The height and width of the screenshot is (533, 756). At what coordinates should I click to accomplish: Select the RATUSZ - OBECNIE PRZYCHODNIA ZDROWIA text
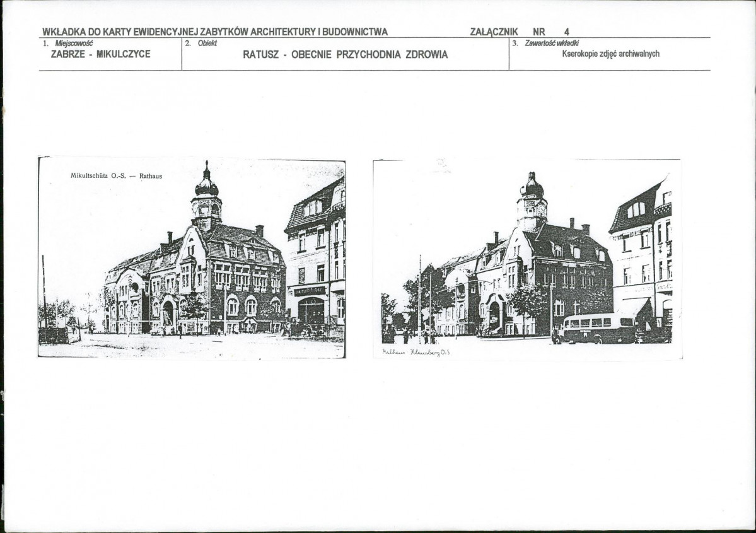pos(345,55)
